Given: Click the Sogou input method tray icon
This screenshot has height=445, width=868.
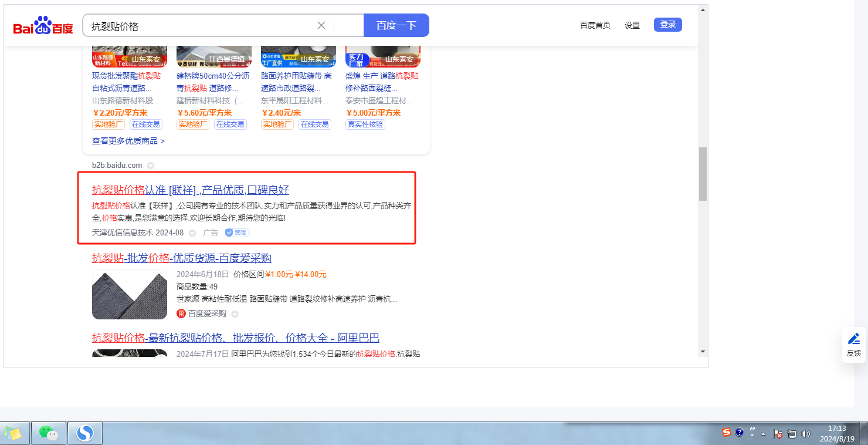Looking at the screenshot, I should point(727,432).
